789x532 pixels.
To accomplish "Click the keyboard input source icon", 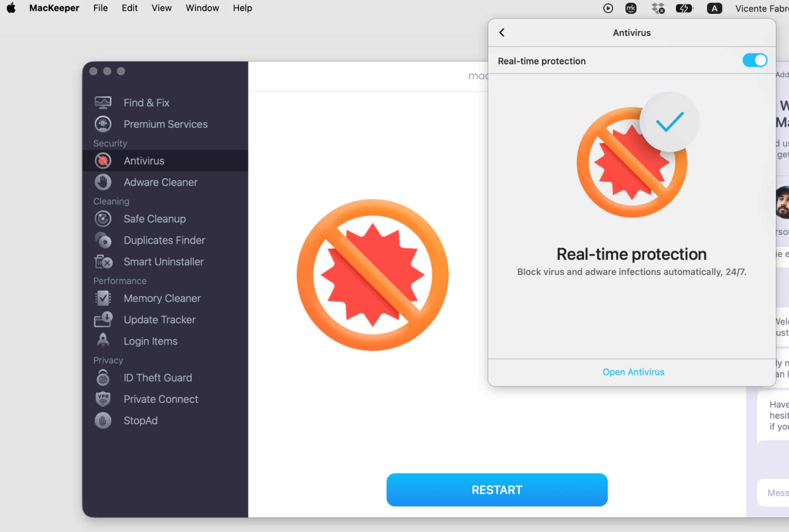I will tap(714, 8).
